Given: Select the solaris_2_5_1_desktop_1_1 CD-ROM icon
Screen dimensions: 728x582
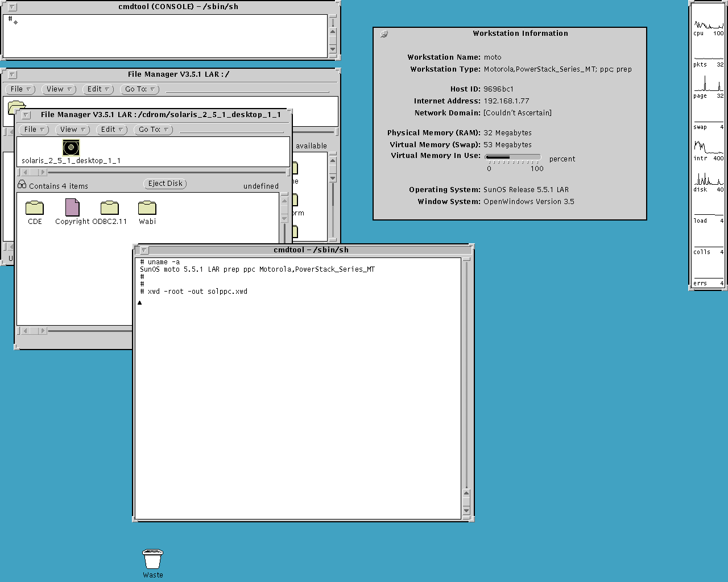Looking at the screenshot, I should pyautogui.click(x=71, y=148).
